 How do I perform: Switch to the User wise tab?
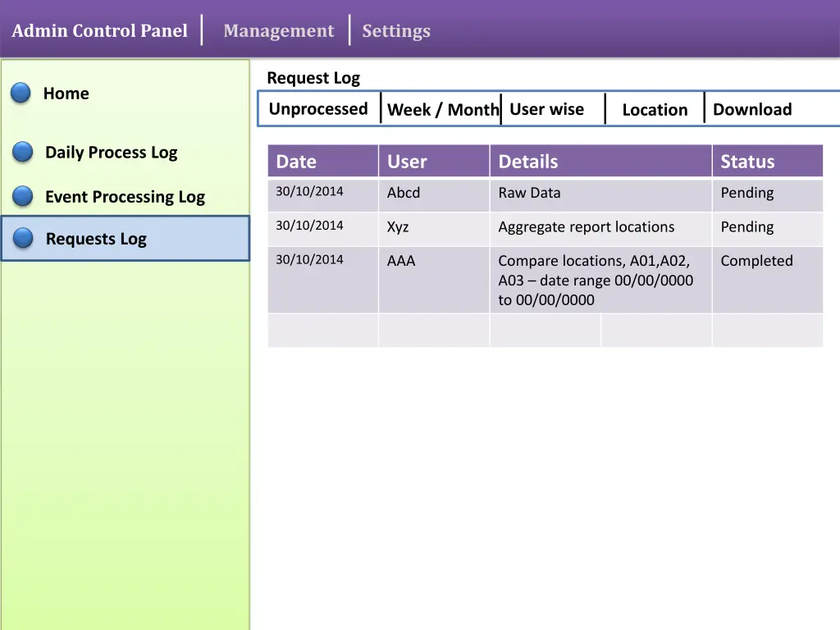coord(546,109)
